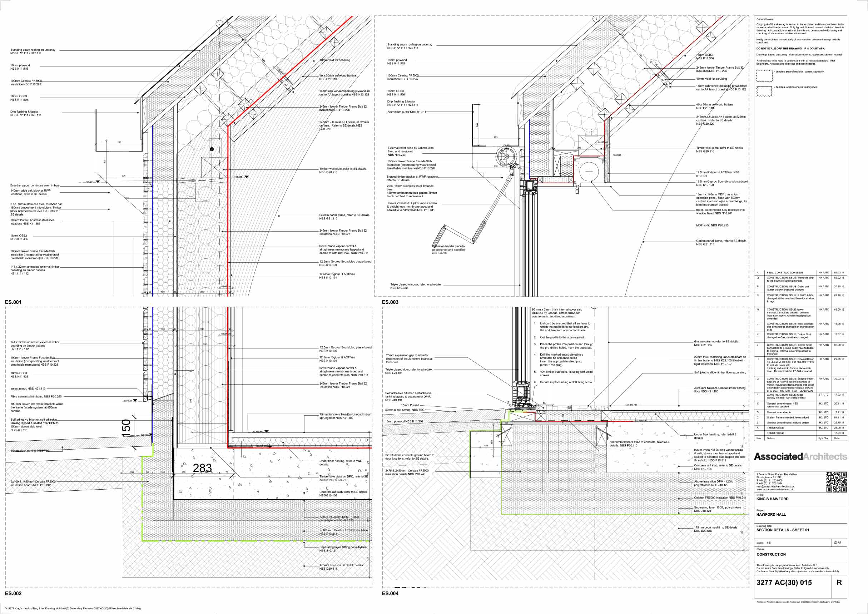Screen dimensions: 868x614
Task: Click the circular J grid marker in ES.003
Action: pyautogui.click(x=596, y=19)
